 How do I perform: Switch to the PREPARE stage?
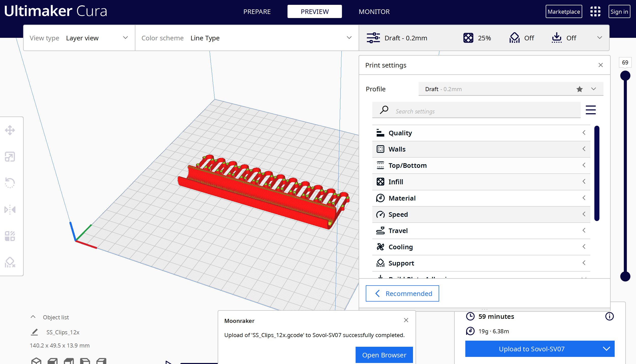click(257, 12)
